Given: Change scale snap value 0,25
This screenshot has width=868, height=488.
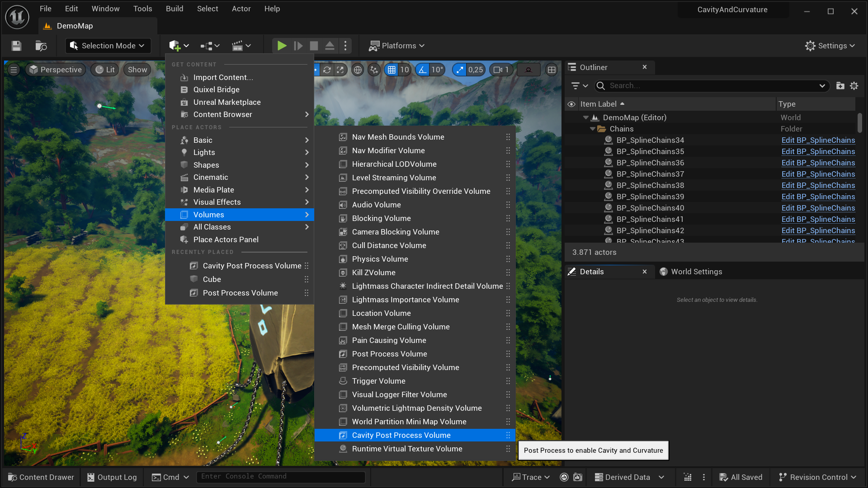Looking at the screenshot, I should click(476, 70).
